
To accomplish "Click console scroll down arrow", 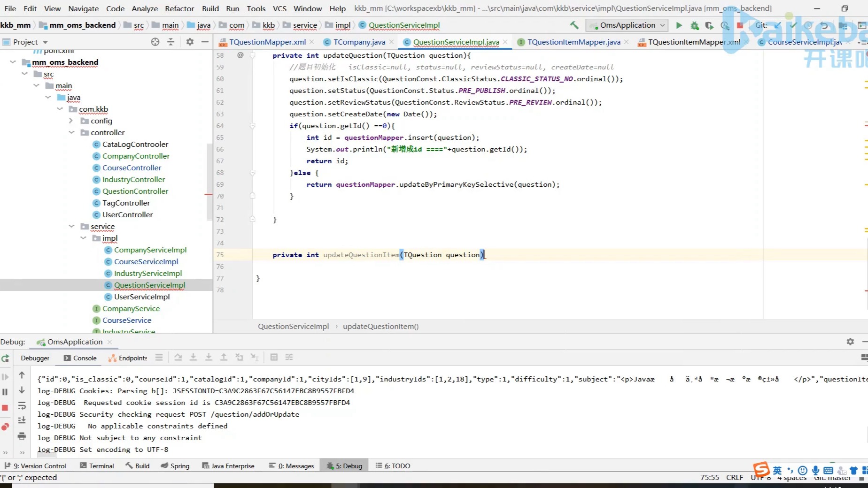I will click(x=22, y=390).
